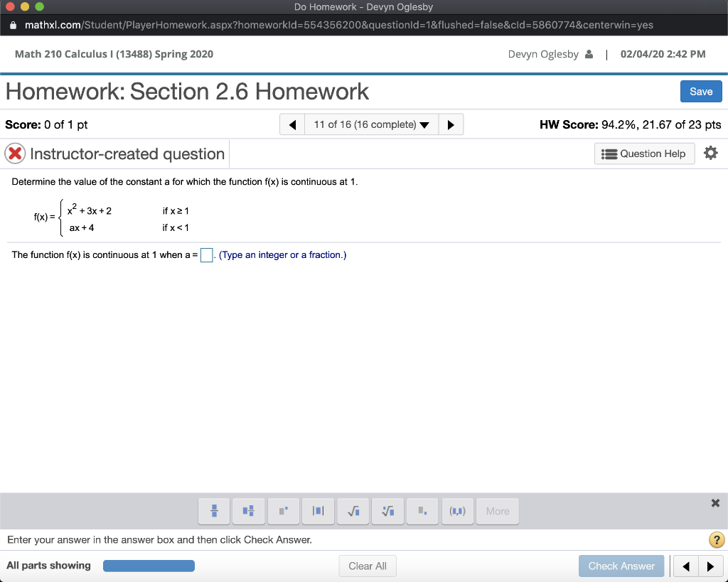Screen dimensions: 728x582
Task: Select the subscript template icon
Action: click(x=422, y=511)
